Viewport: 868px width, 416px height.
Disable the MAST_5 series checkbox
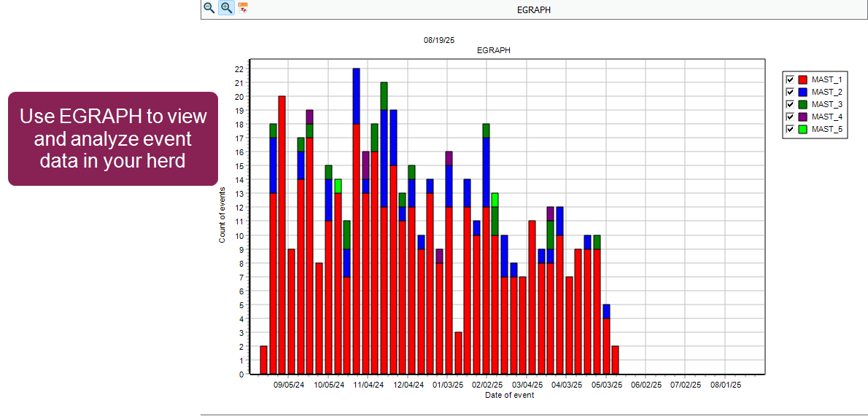pos(789,129)
